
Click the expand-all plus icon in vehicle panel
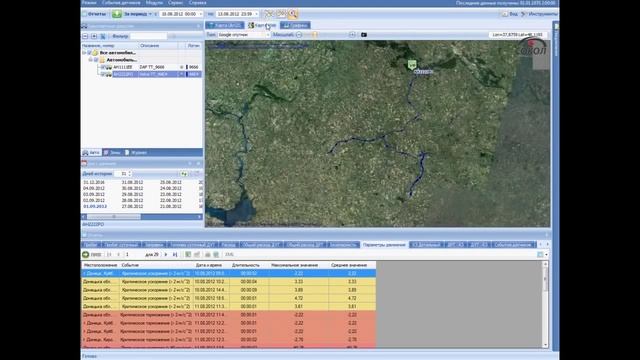click(94, 36)
